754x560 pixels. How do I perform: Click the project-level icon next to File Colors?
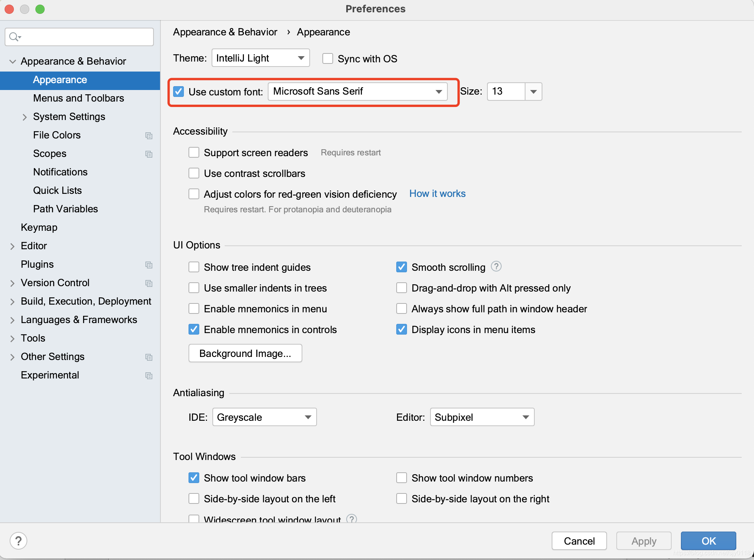point(149,135)
